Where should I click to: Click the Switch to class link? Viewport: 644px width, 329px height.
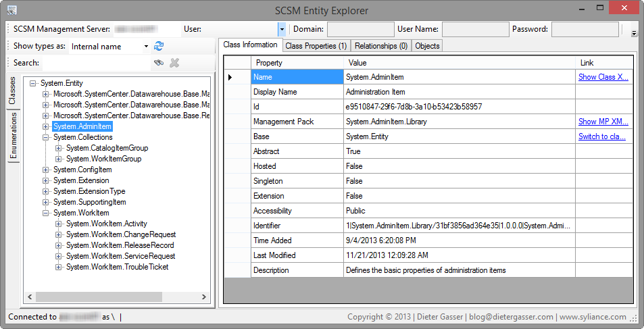[x=602, y=136]
